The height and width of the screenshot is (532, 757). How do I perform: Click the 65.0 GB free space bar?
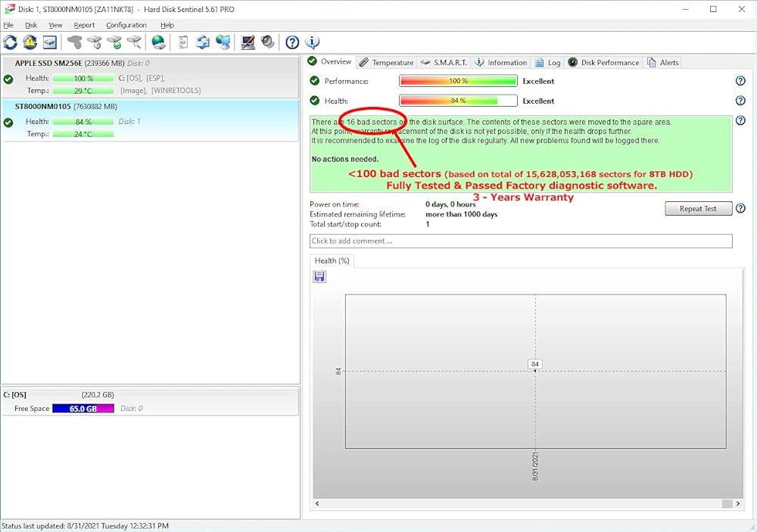click(83, 409)
